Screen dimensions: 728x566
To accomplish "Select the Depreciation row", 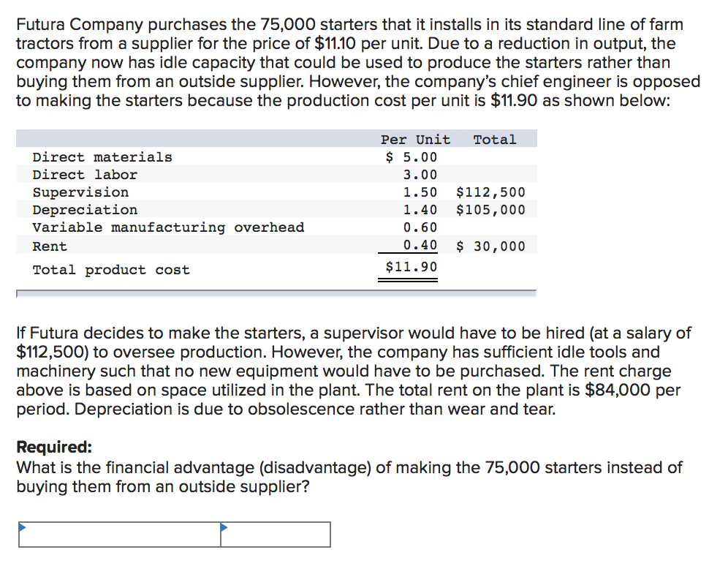I will coord(85,209).
